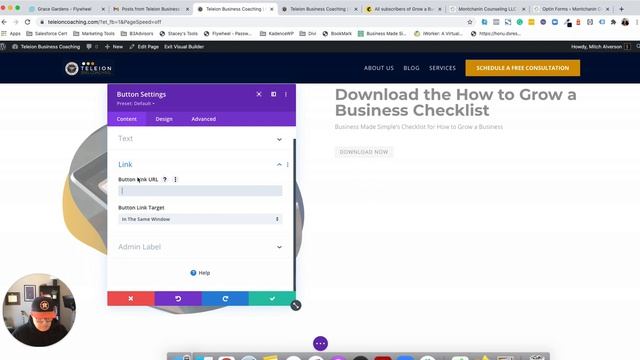Open the B3Advisors bookmark folder
The height and width of the screenshot is (360, 640).
137,33
